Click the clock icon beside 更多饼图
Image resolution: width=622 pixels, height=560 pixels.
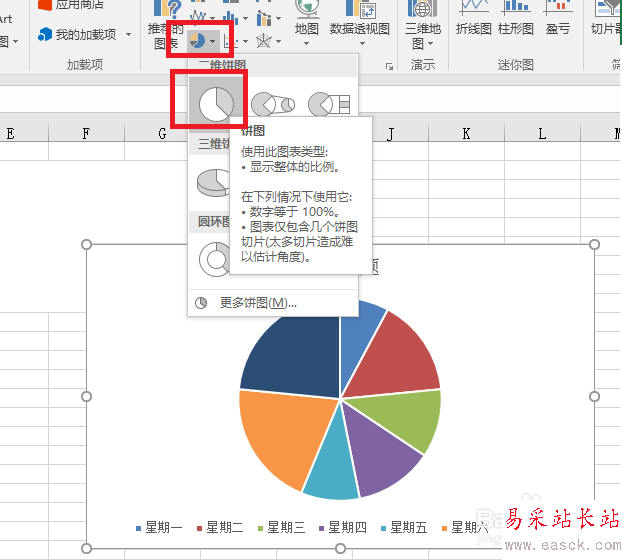tap(201, 303)
